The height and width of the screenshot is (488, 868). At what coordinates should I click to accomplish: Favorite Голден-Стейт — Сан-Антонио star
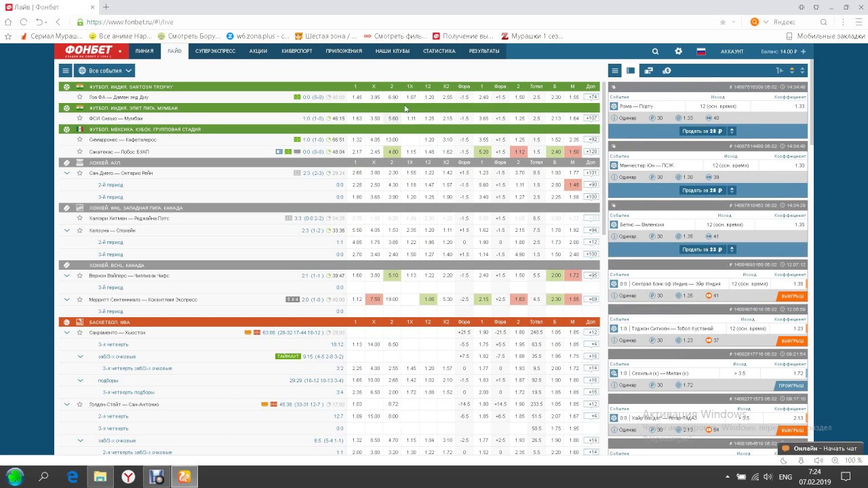79,405
